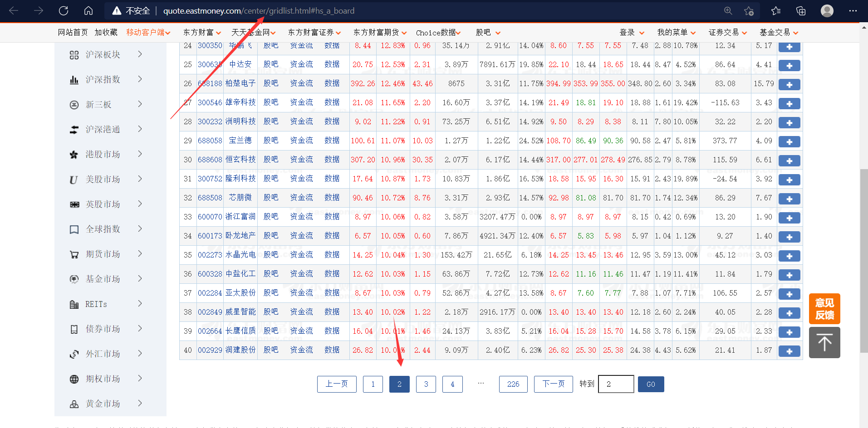Open the 我的菜单 dropdown

(677, 33)
